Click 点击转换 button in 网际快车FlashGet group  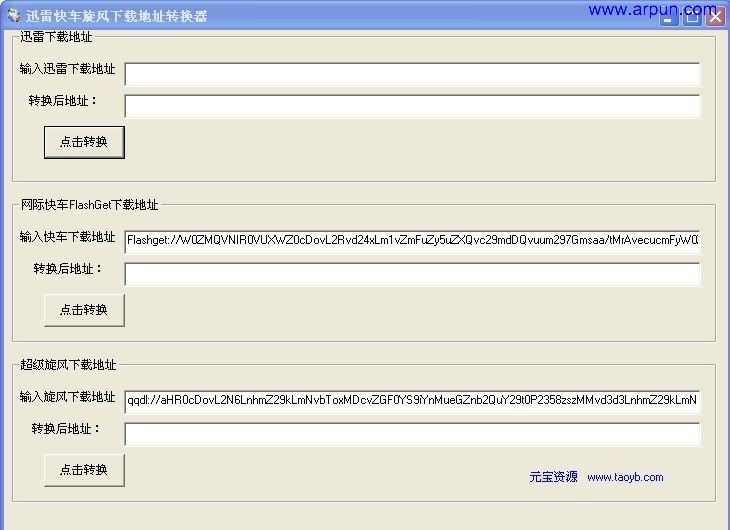(x=84, y=310)
